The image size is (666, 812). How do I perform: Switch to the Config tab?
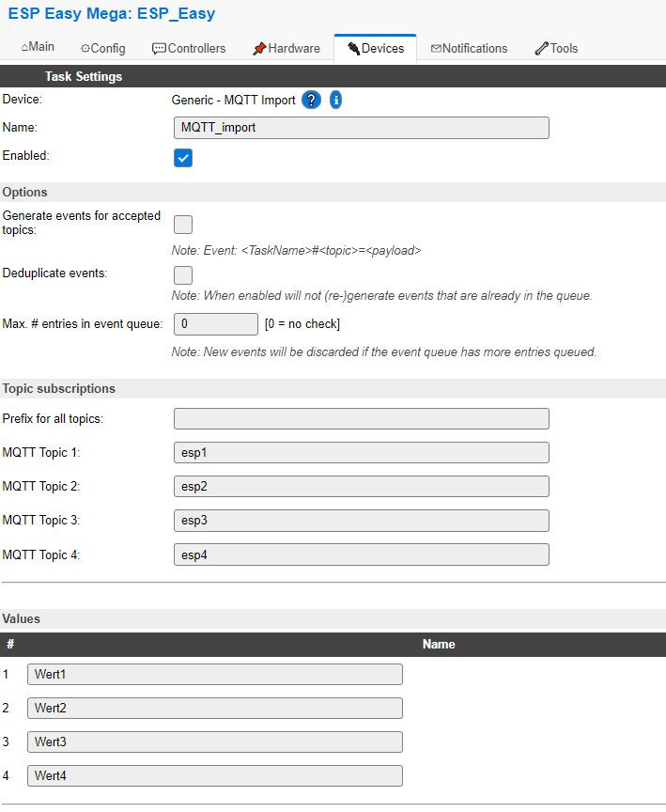coord(103,48)
